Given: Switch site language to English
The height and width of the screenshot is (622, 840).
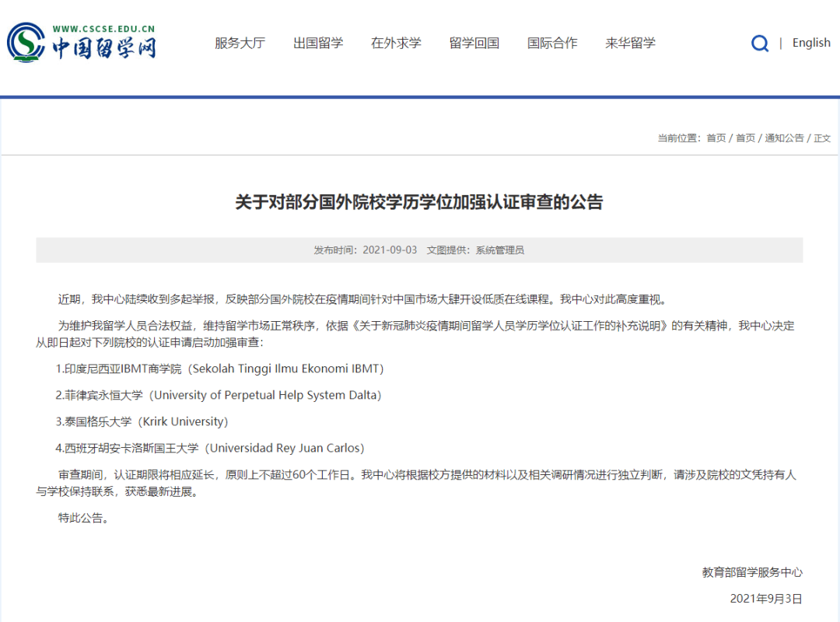Looking at the screenshot, I should [x=811, y=43].
